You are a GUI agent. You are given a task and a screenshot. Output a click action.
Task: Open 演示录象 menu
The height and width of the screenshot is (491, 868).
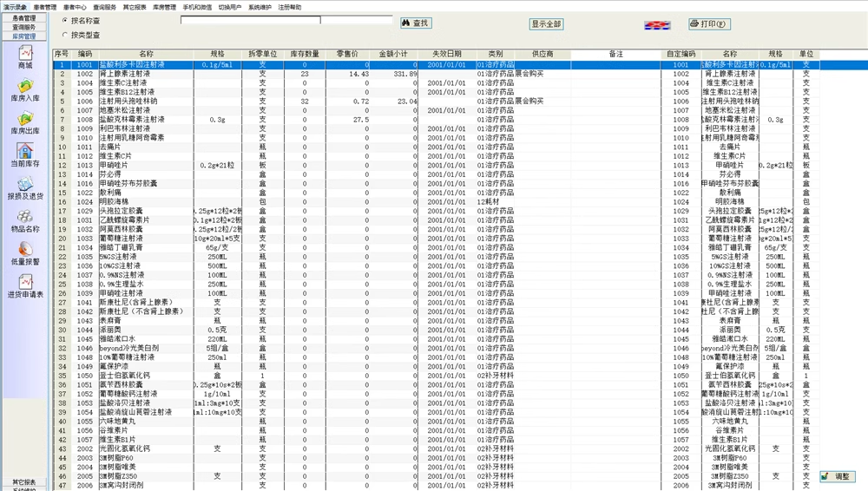[15, 7]
